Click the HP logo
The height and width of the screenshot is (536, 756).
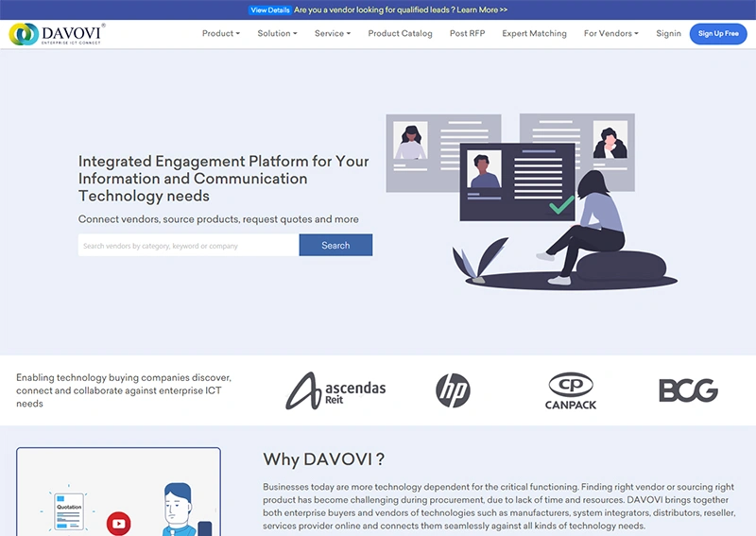tap(453, 389)
